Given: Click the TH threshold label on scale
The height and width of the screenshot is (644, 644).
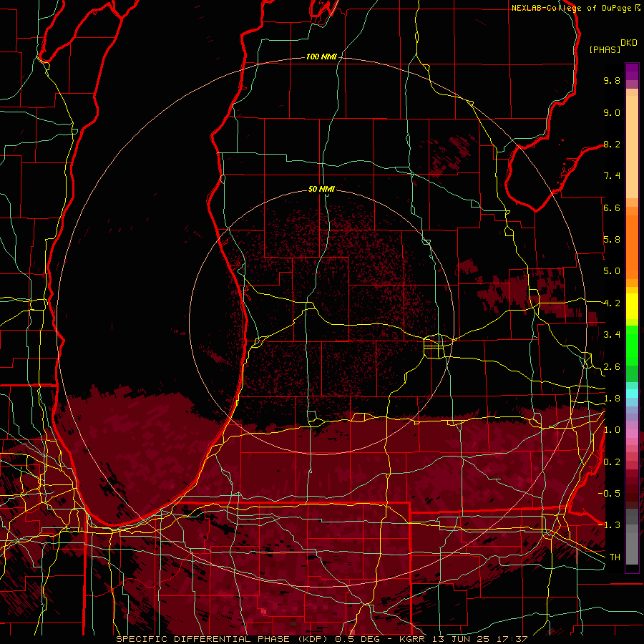Looking at the screenshot, I should [x=615, y=557].
